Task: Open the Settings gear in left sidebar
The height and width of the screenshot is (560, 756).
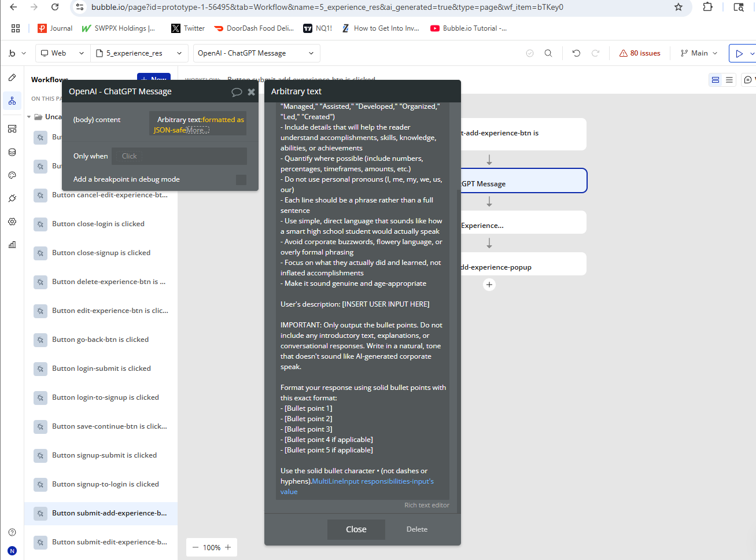Action: pos(12,222)
